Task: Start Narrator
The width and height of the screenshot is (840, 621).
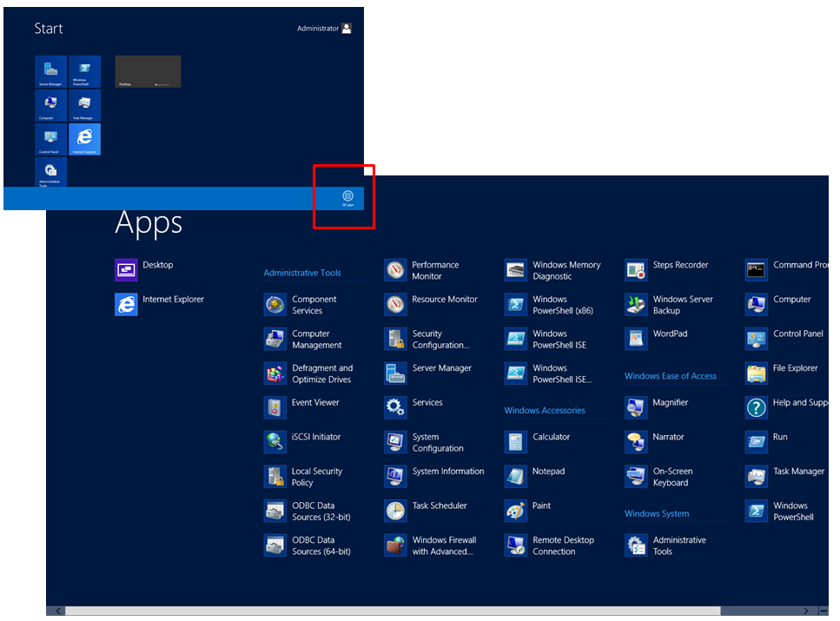Action: 655,442
